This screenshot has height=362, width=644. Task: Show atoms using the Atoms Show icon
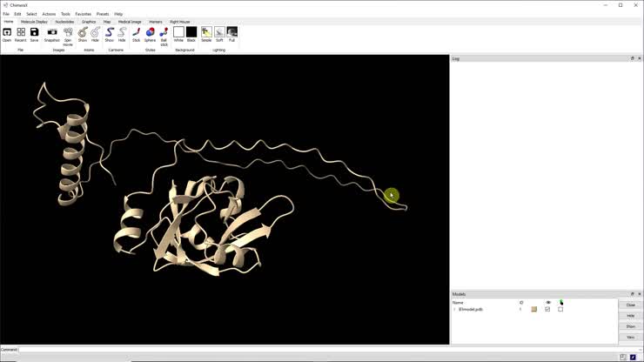(83, 33)
